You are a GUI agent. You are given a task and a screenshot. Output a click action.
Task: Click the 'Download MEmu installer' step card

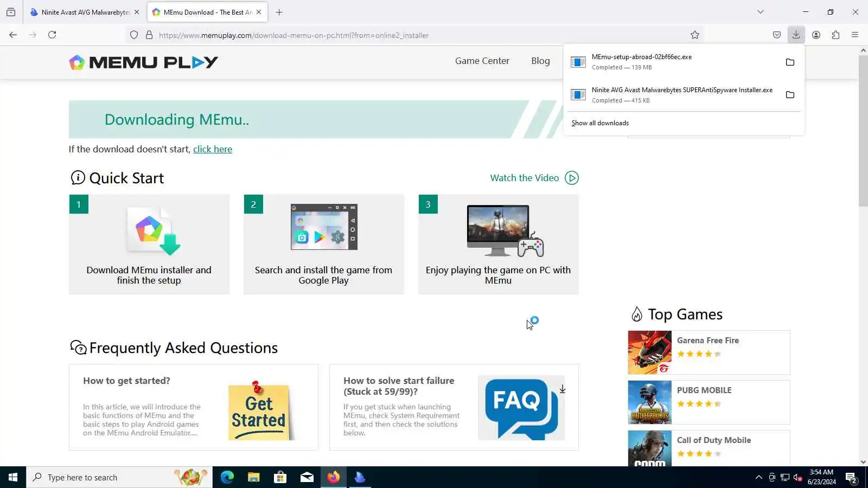point(149,245)
